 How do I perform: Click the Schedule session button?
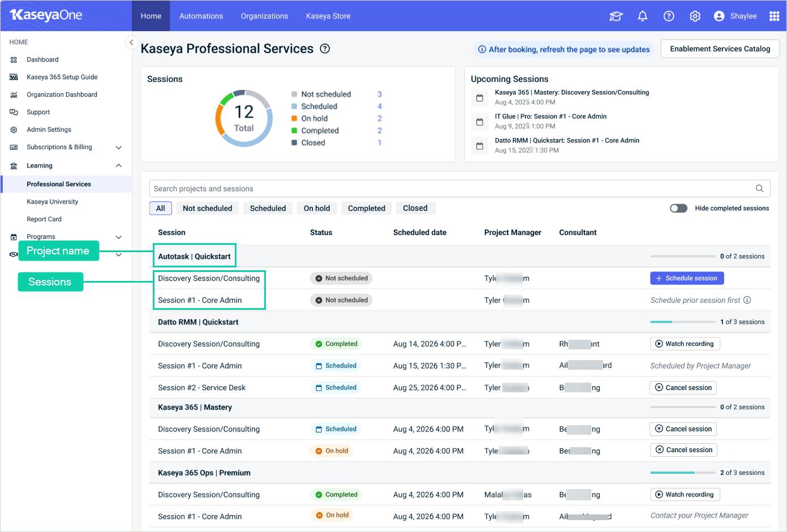coord(687,278)
